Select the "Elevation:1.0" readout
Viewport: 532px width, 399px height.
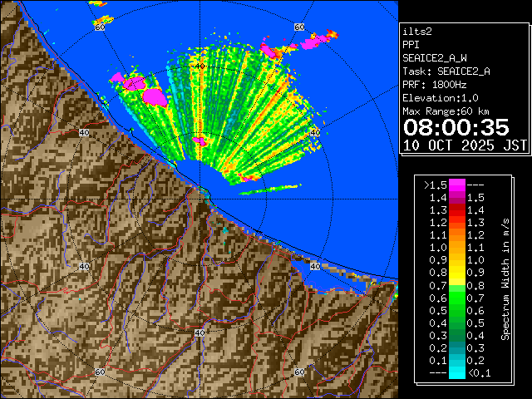(x=440, y=98)
